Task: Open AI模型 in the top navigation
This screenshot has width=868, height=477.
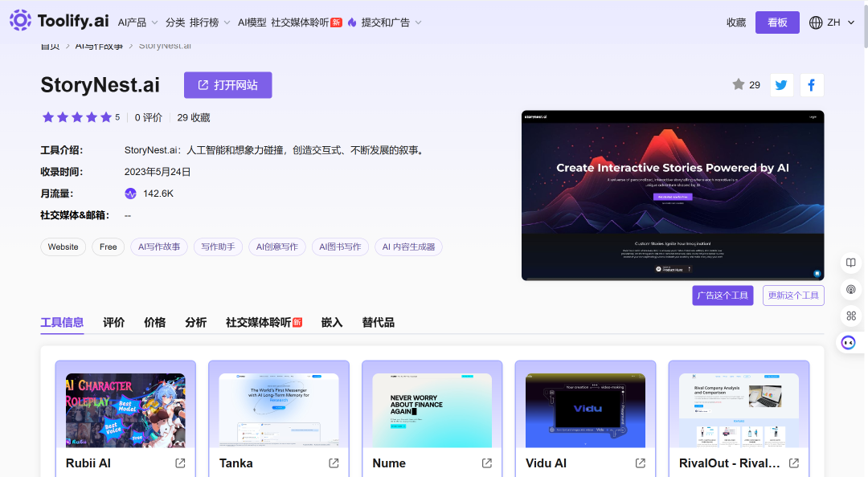Action: coord(252,22)
